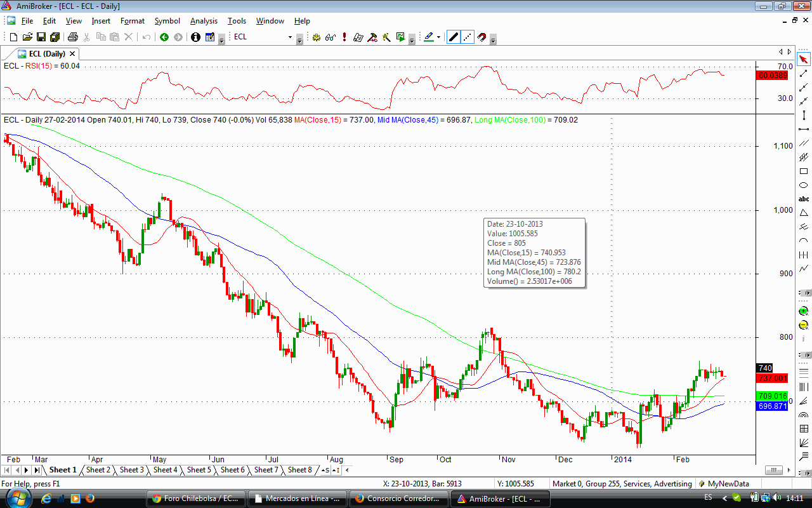
Task: Pick the rectangle drawing tool
Action: (804, 171)
